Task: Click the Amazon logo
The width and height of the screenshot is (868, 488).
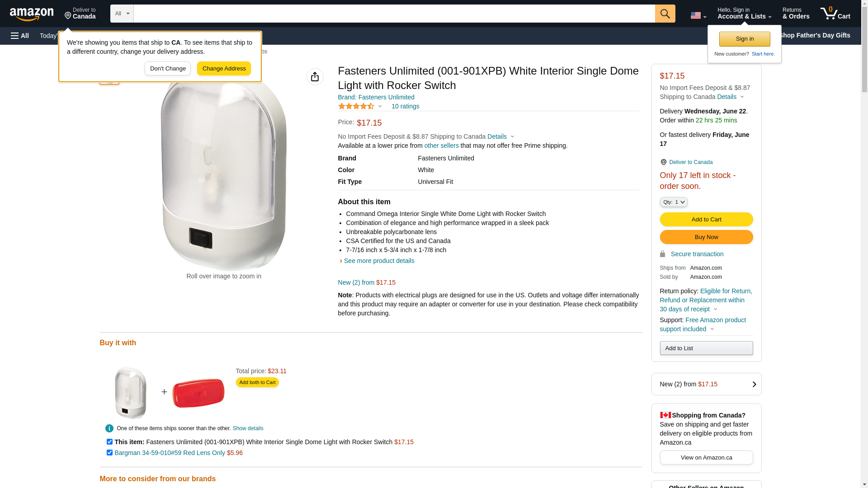Action: pyautogui.click(x=32, y=14)
